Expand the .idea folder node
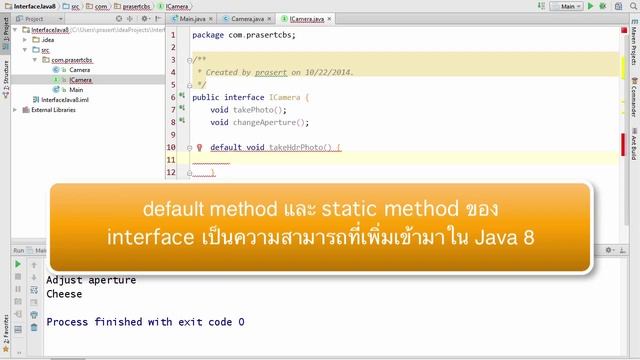Viewport: 640px width, 360px height. [x=25, y=40]
